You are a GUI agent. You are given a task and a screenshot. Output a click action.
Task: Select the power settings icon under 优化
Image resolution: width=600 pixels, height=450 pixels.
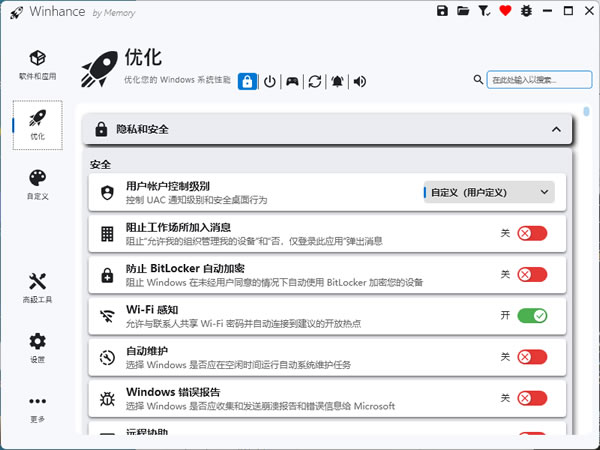tap(269, 81)
